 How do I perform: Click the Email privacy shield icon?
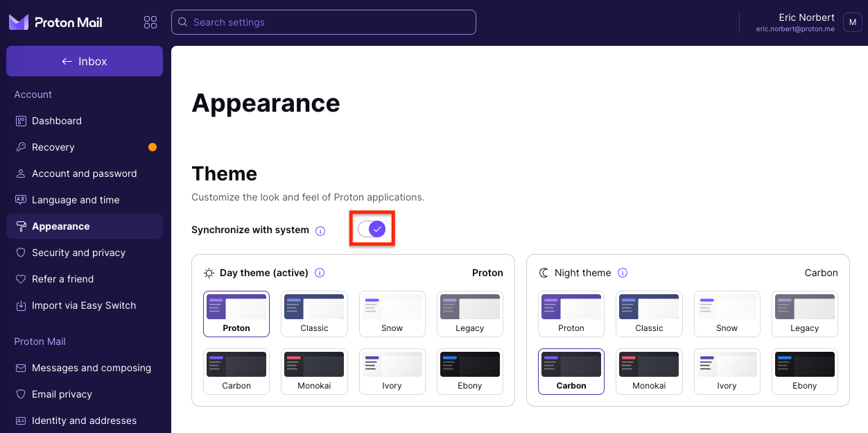pos(21,394)
